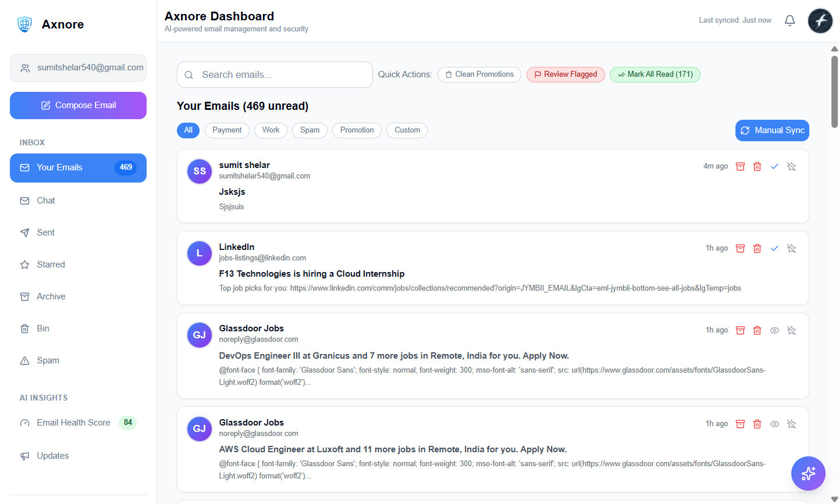Mark the Jsksjs email read via checkmark
Image resolution: width=839 pixels, height=504 pixels.
point(774,166)
